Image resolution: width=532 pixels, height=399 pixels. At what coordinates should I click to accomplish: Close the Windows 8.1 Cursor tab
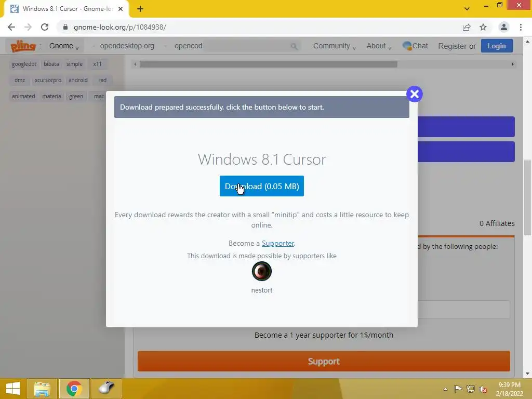(x=121, y=9)
